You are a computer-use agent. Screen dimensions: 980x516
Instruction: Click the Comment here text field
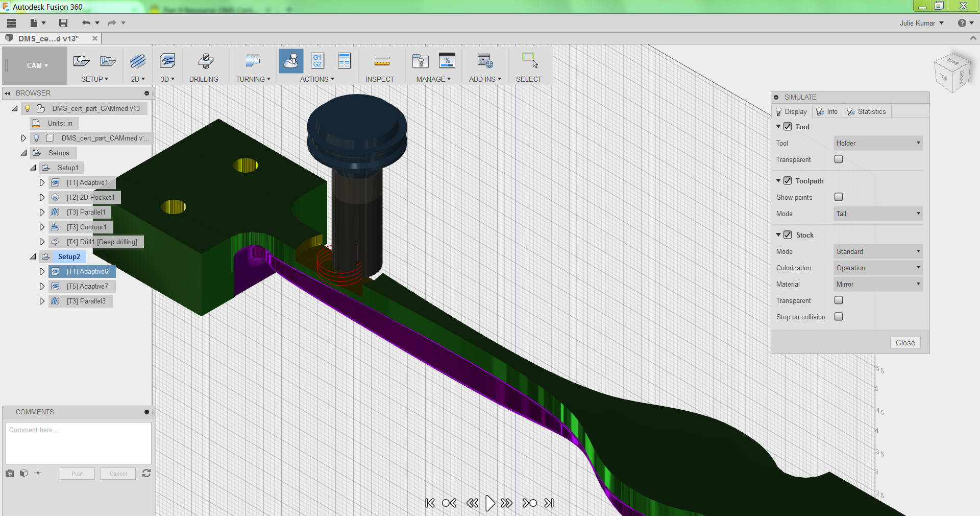coord(78,443)
